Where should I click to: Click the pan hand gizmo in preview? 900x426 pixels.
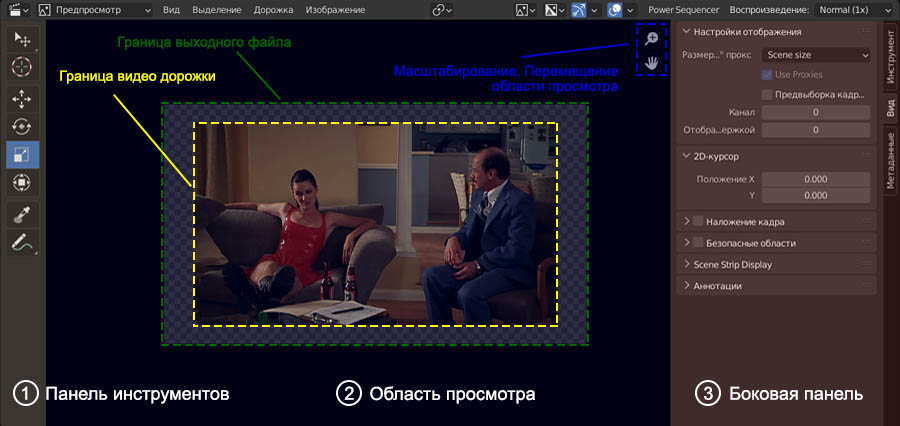(x=651, y=63)
